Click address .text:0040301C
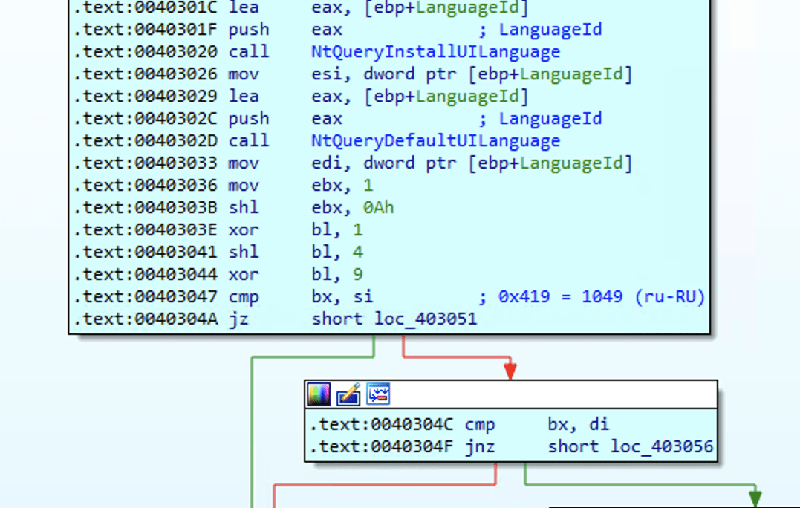The height and width of the screenshot is (508, 800). point(145,8)
